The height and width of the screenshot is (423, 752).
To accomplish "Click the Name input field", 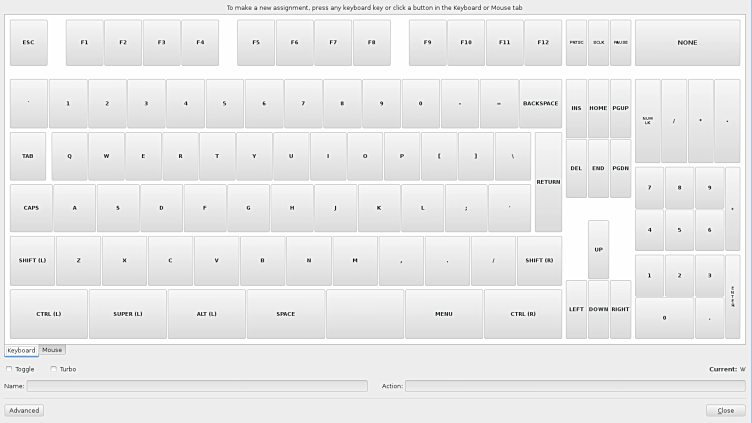I will 197,386.
